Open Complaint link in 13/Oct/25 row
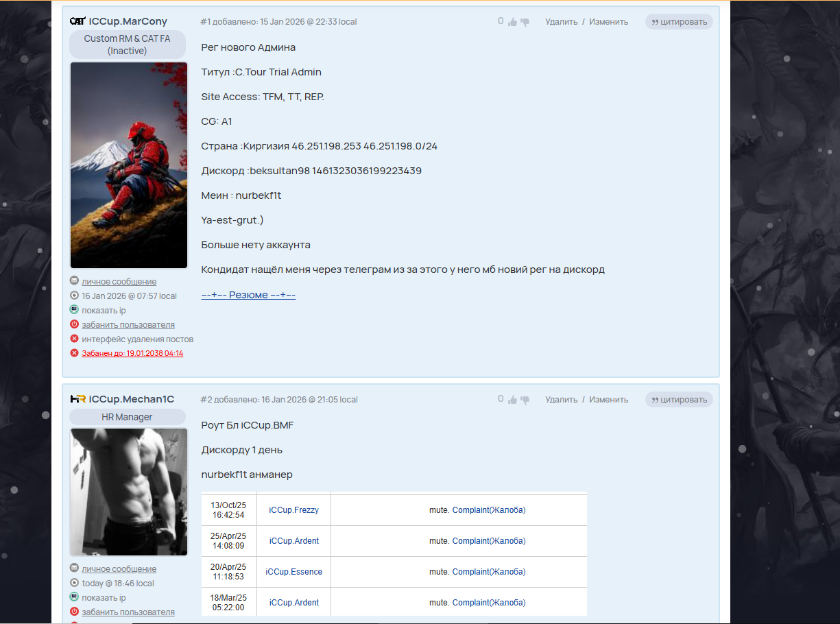 click(x=489, y=510)
